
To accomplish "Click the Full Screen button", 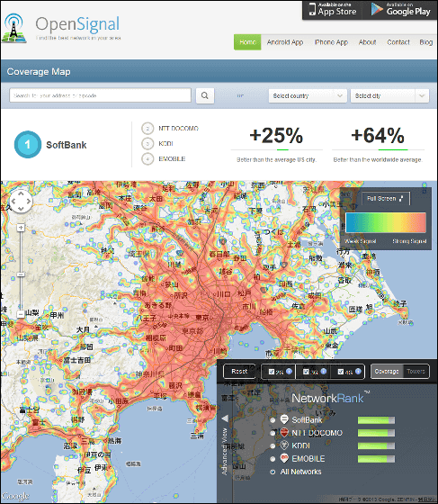I will click(386, 198).
